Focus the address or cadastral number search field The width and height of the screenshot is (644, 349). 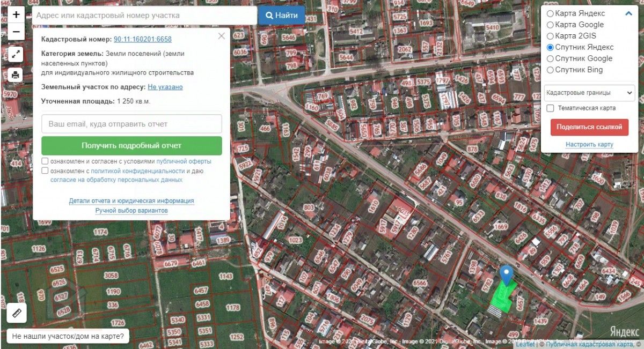145,16
